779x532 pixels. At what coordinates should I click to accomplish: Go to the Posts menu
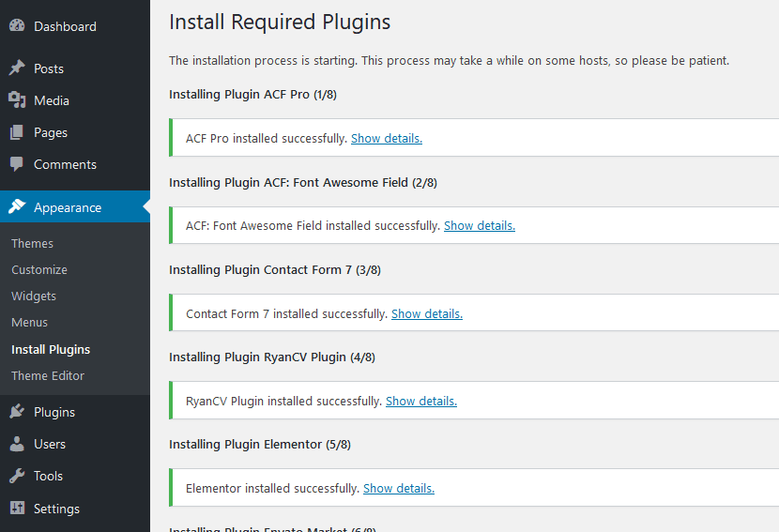coord(49,68)
